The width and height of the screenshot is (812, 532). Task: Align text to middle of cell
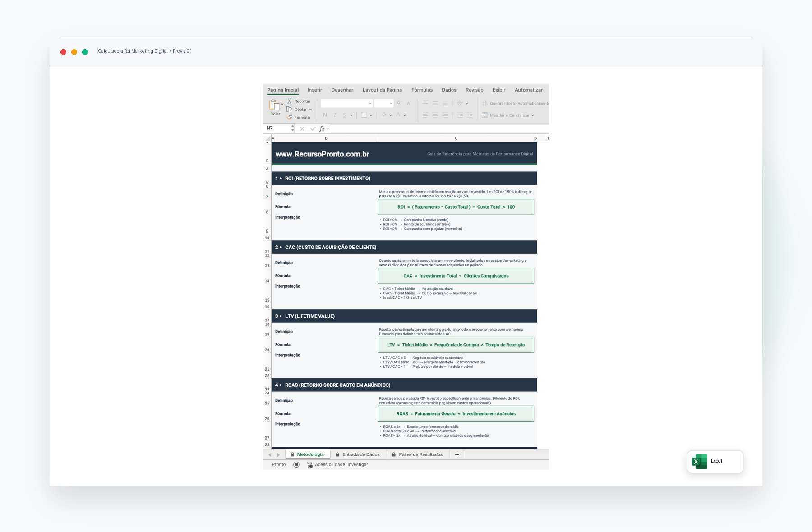(x=435, y=103)
